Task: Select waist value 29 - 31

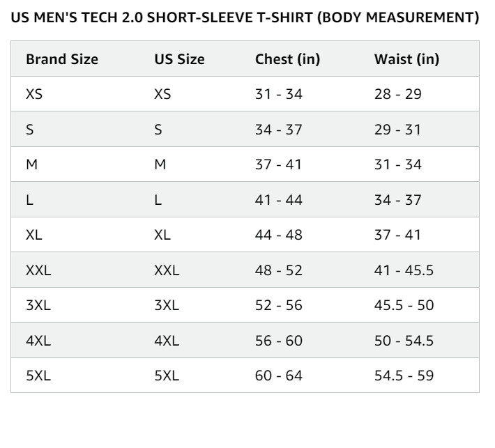Action: pos(397,130)
